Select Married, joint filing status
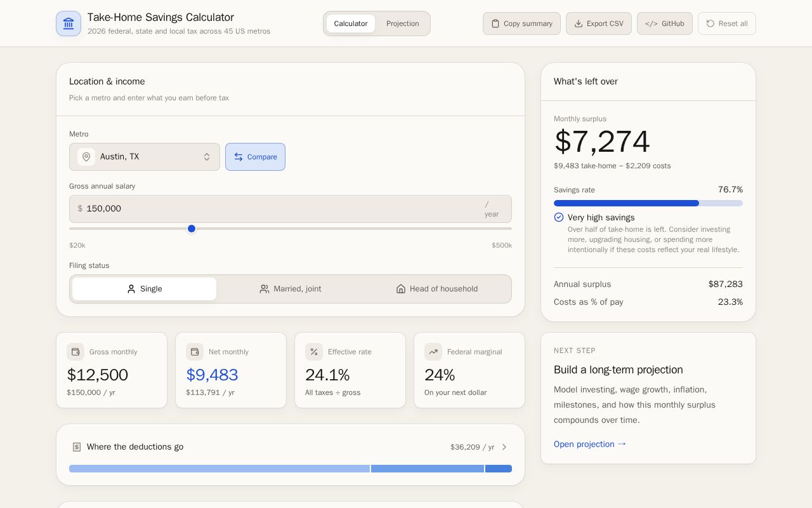 pyautogui.click(x=291, y=289)
